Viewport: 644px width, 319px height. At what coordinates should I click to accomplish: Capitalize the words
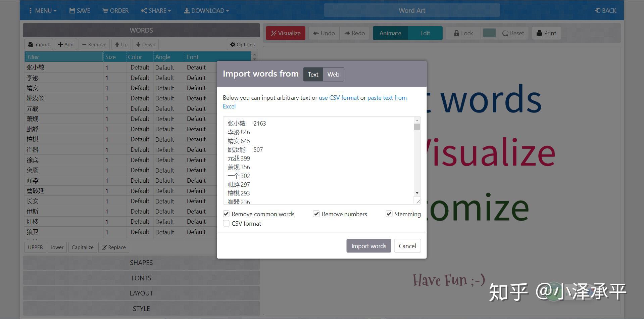click(x=83, y=247)
